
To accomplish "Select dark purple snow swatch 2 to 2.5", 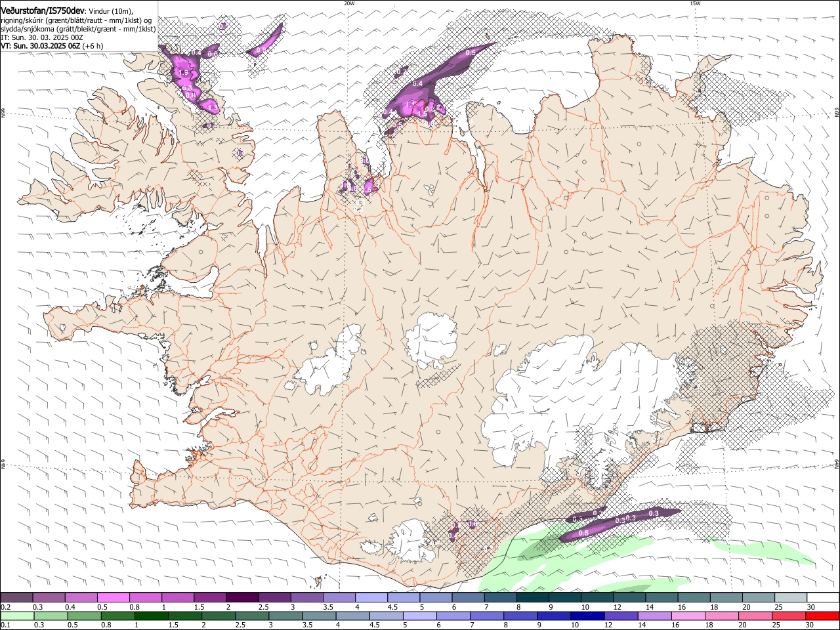I will pos(243,597).
